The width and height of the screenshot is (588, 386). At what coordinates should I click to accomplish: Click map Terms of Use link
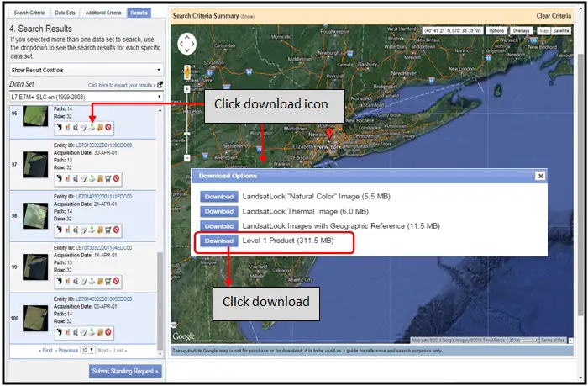click(x=553, y=341)
